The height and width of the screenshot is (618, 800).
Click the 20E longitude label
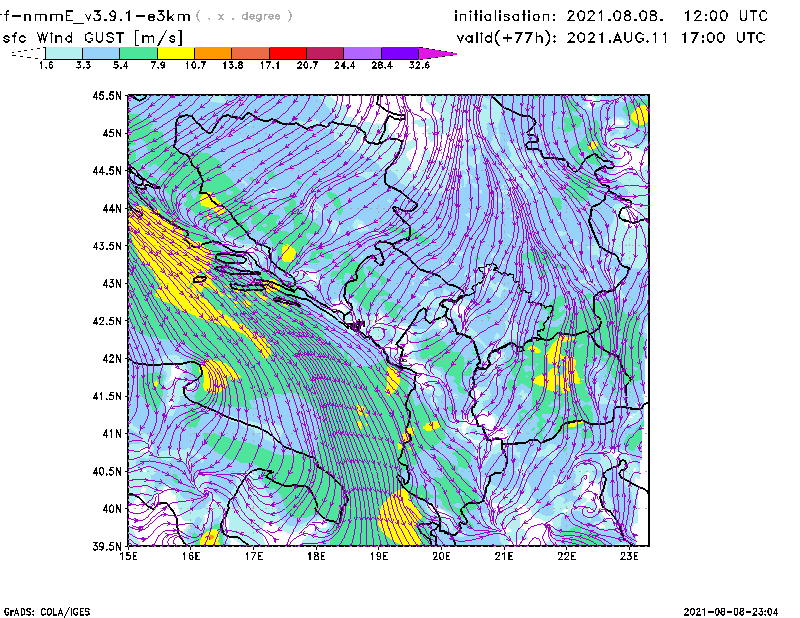point(441,556)
